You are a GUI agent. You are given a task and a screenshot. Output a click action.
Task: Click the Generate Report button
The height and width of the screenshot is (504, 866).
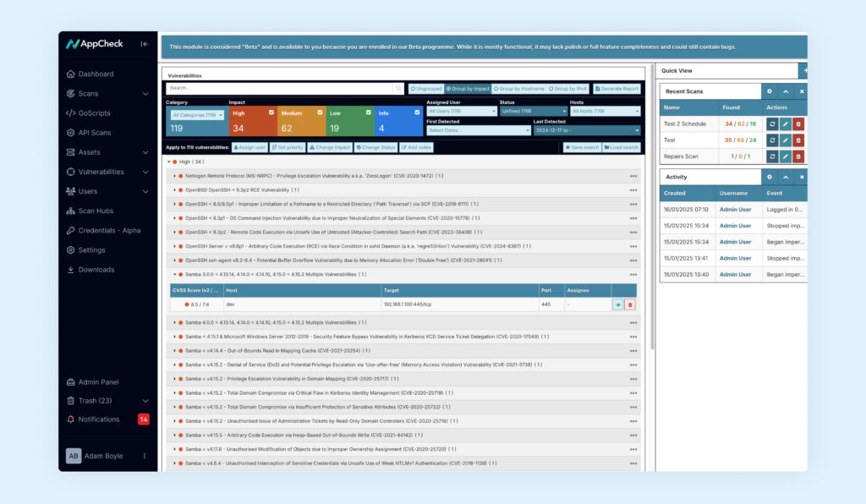(x=616, y=88)
